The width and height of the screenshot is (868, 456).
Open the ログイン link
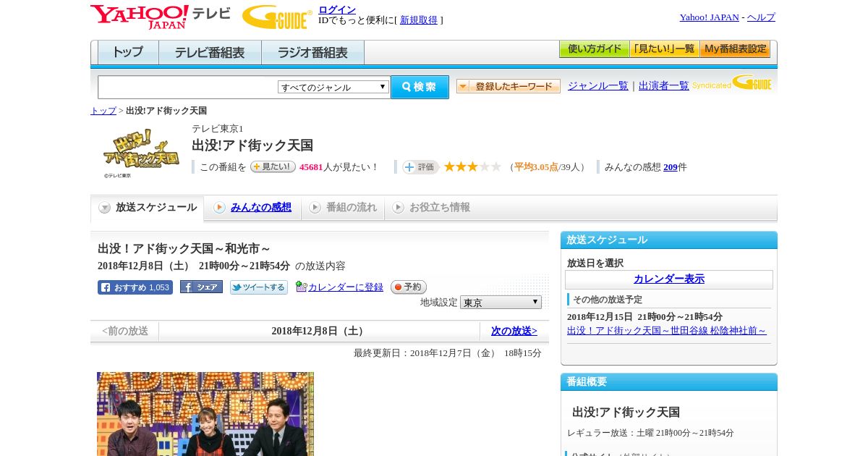[337, 9]
